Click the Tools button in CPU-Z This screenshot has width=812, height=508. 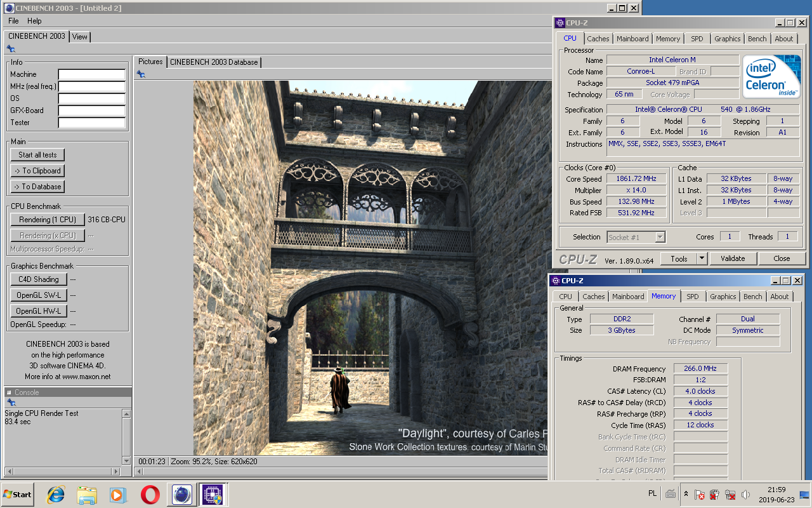coord(679,258)
